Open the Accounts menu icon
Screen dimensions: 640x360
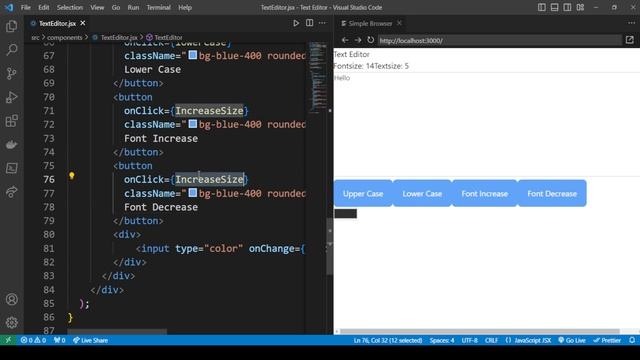tap(11, 299)
